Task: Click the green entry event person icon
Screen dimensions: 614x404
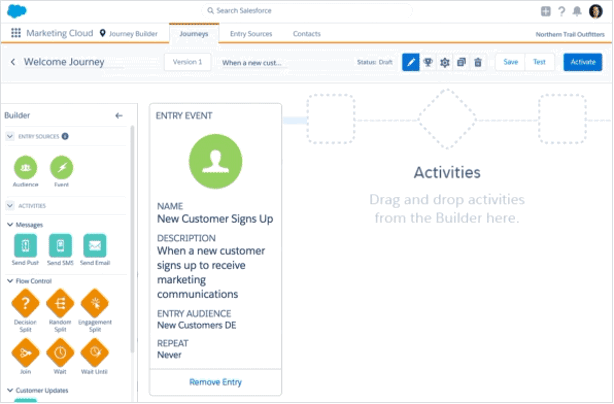Action: pyautogui.click(x=215, y=161)
